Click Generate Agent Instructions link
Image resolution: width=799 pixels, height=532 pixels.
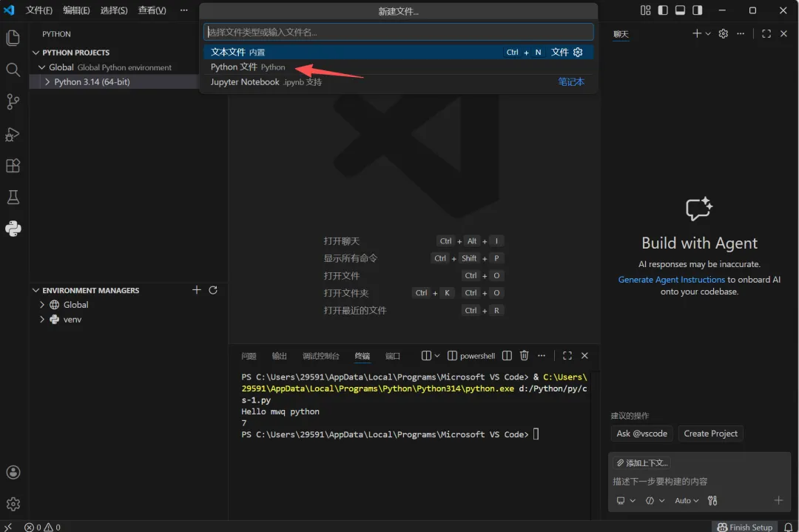pyautogui.click(x=671, y=279)
